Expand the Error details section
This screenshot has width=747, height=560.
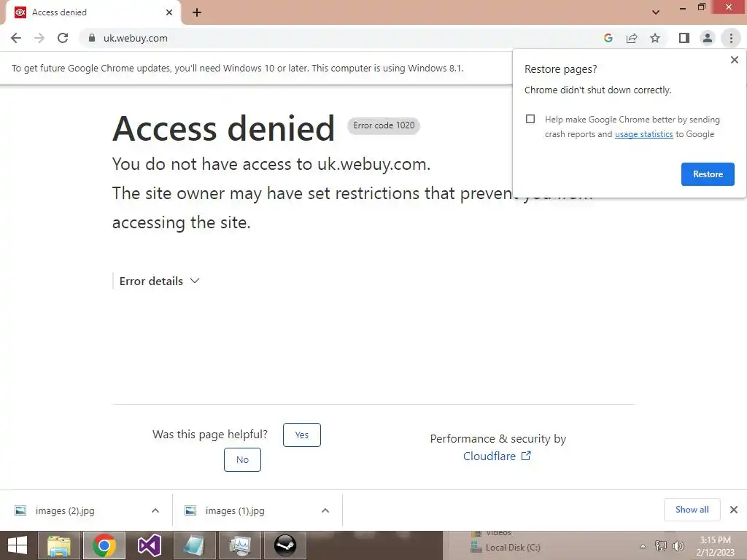(159, 281)
